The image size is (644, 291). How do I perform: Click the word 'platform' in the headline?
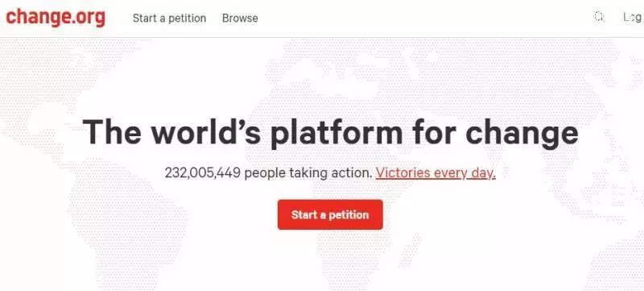tap(336, 132)
